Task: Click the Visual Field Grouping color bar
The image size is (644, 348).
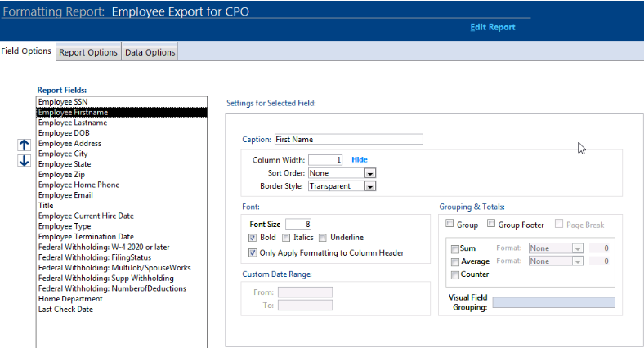Action: (x=554, y=302)
